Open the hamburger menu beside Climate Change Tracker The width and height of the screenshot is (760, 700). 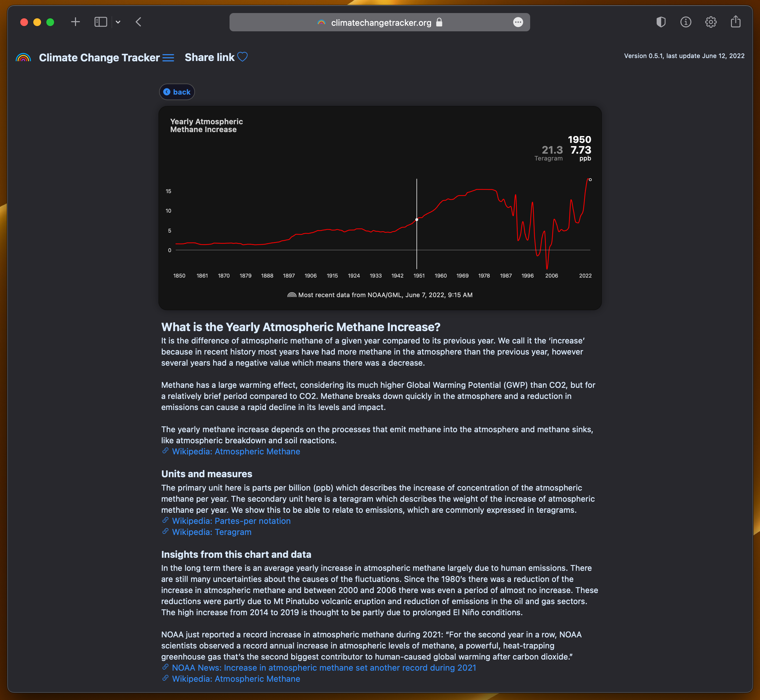pos(168,58)
